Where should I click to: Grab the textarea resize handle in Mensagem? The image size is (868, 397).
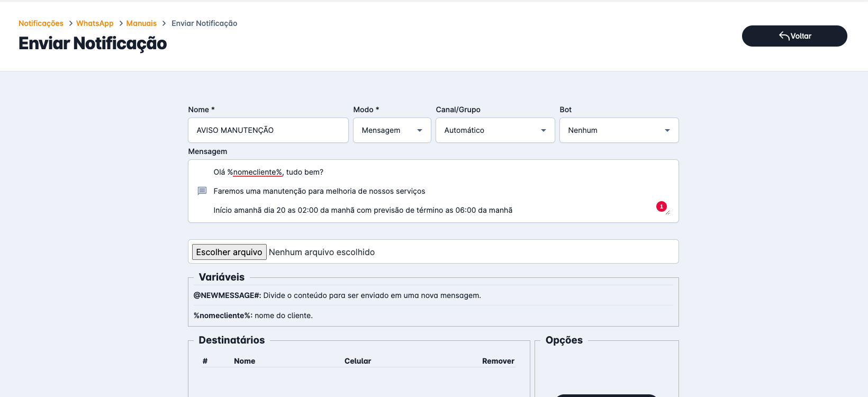click(x=667, y=212)
